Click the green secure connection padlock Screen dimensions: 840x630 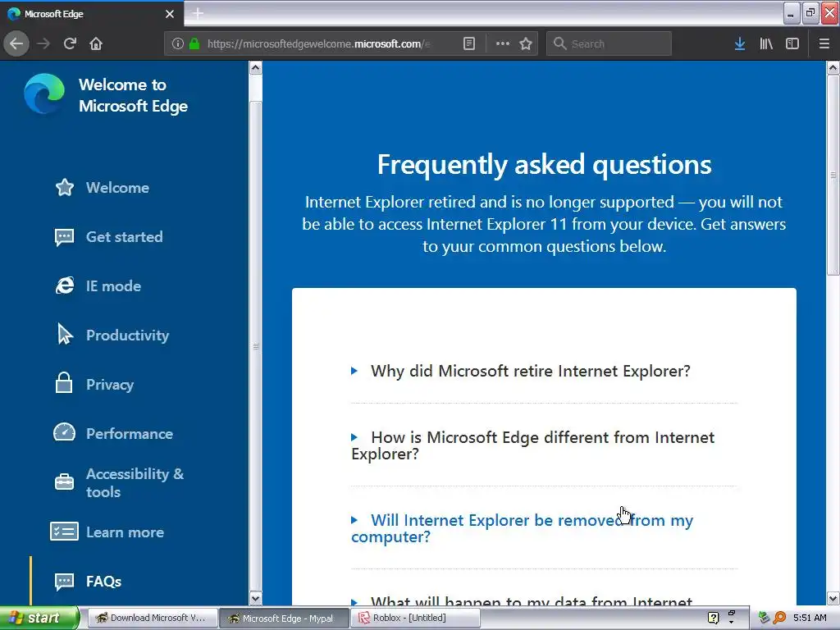tap(194, 43)
